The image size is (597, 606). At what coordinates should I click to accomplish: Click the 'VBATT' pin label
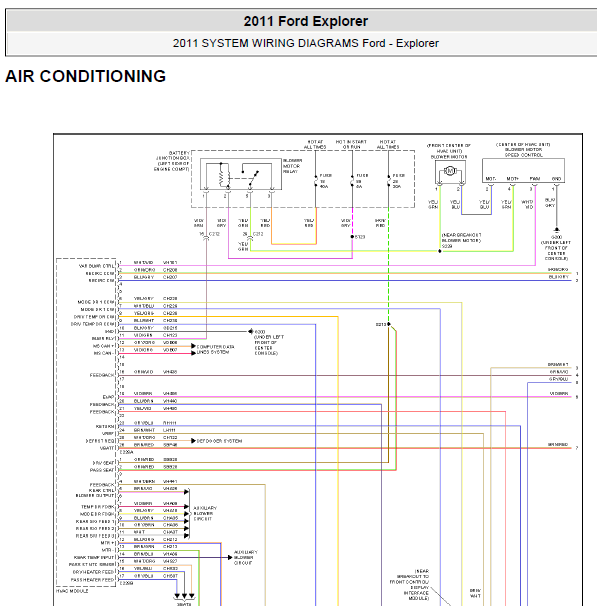107,448
